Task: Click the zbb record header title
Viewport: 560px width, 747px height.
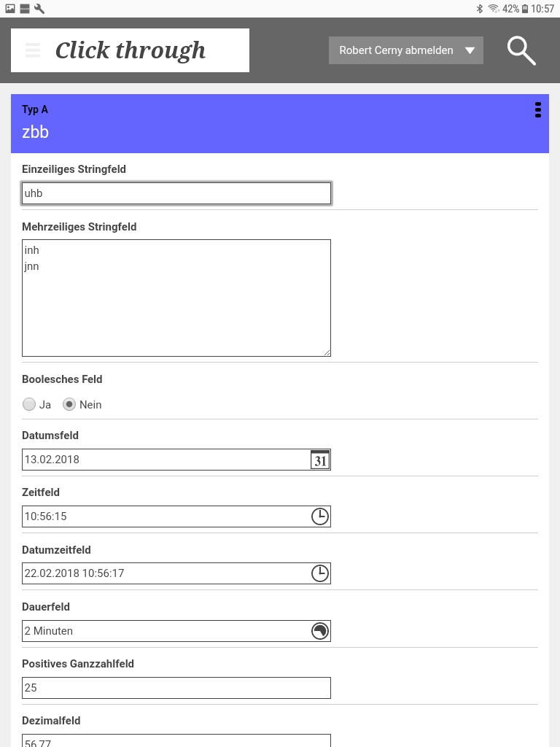Action: click(x=36, y=132)
